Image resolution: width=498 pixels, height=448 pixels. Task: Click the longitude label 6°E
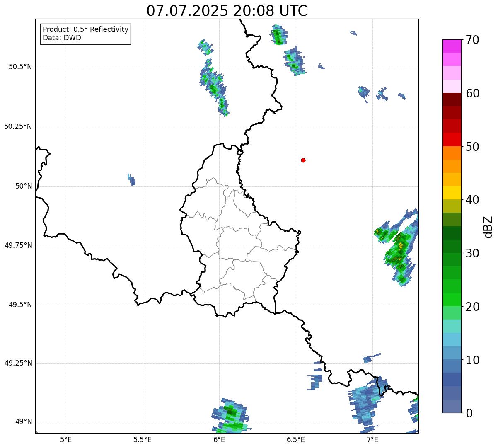(219, 439)
